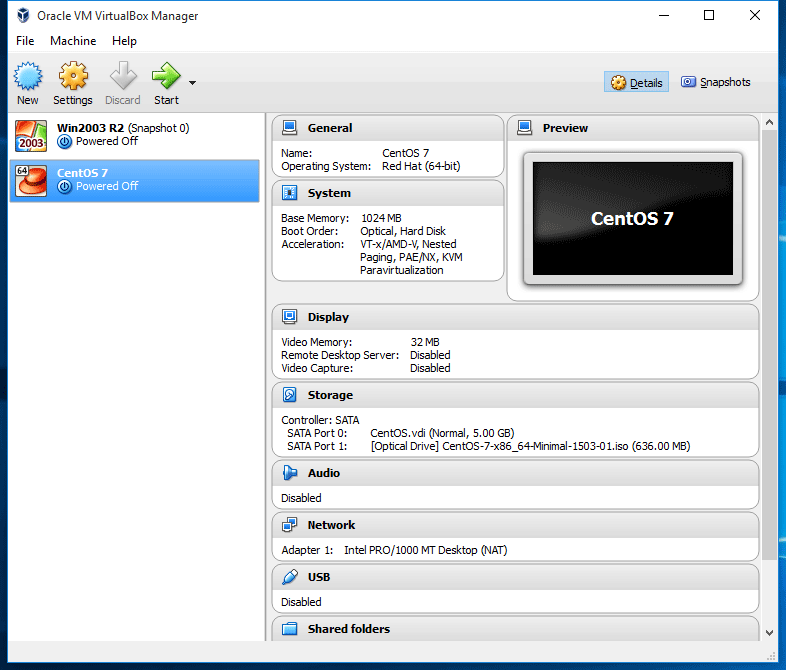The image size is (786, 670).
Task: Open the General settings header link
Action: (x=330, y=128)
